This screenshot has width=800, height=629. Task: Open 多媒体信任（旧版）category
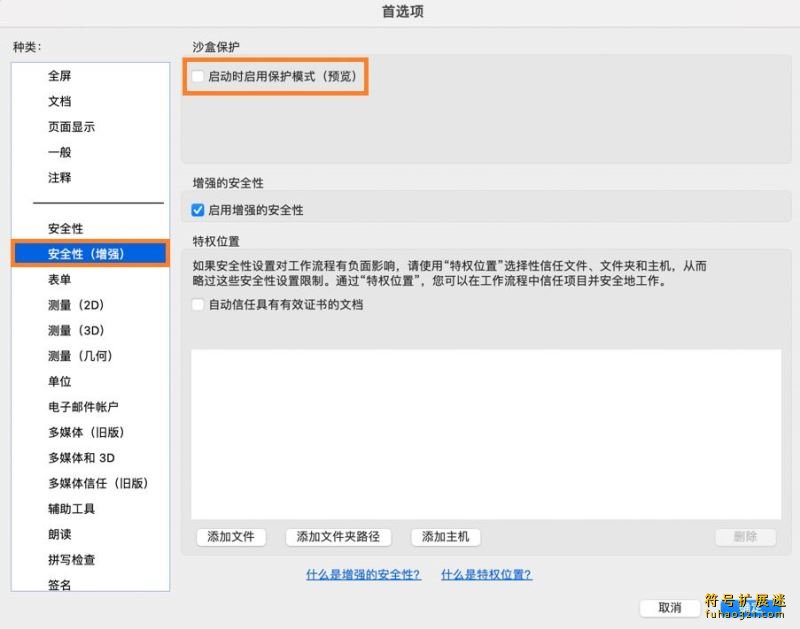(98, 483)
